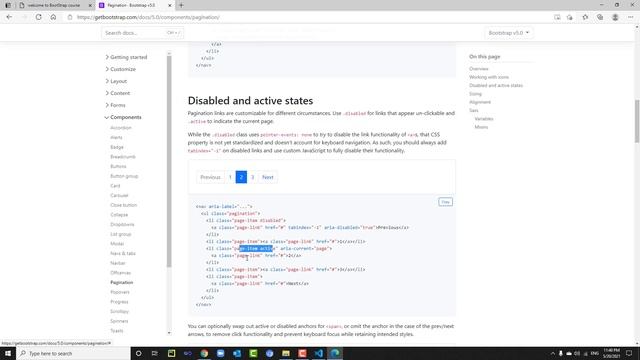
Task: Open Microsoft Edge taskbar icon
Action: click(x=335, y=353)
